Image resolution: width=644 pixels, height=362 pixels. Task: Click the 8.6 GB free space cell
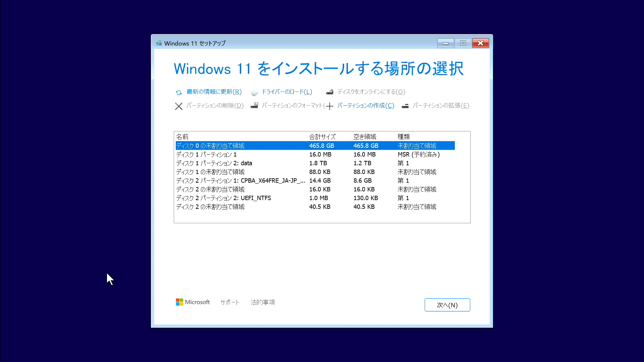click(363, 181)
